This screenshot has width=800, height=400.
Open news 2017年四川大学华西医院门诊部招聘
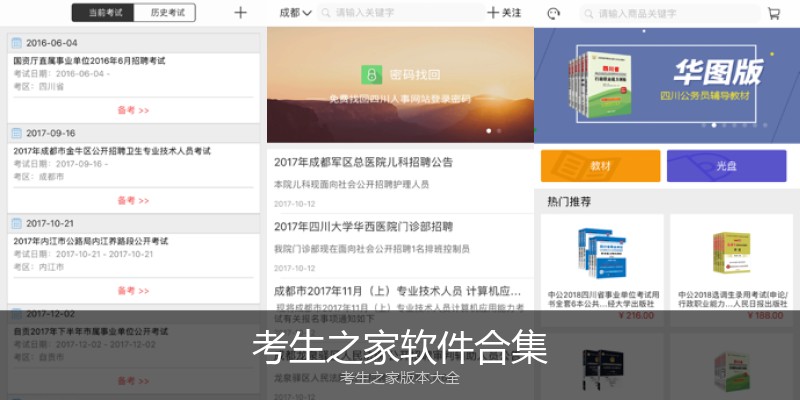[363, 227]
